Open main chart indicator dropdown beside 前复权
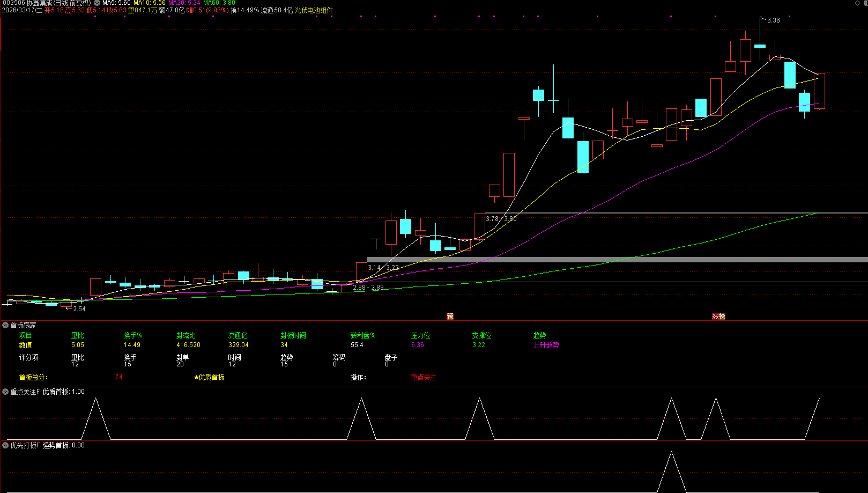 (x=97, y=3)
